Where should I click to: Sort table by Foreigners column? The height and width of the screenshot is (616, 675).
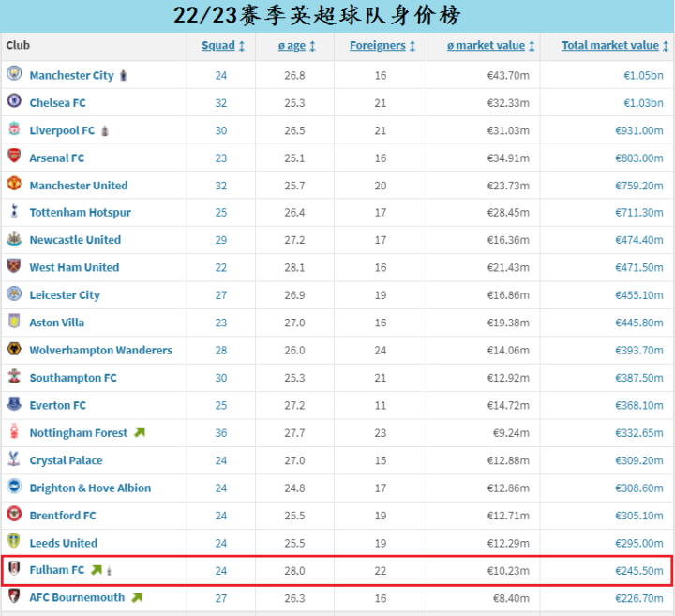pyautogui.click(x=382, y=46)
